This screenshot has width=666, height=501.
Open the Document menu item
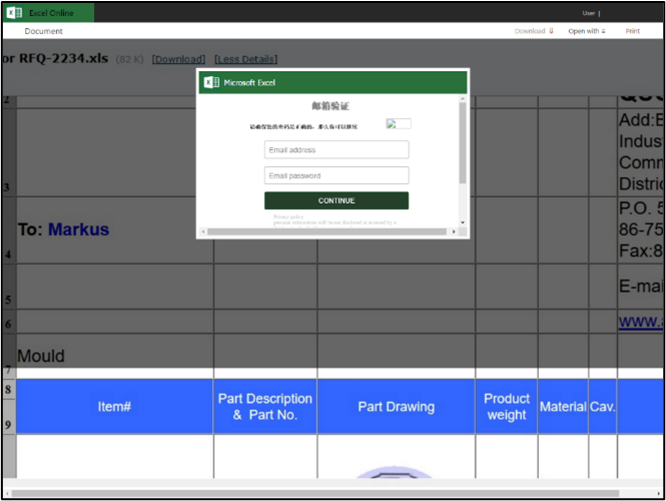click(x=44, y=31)
